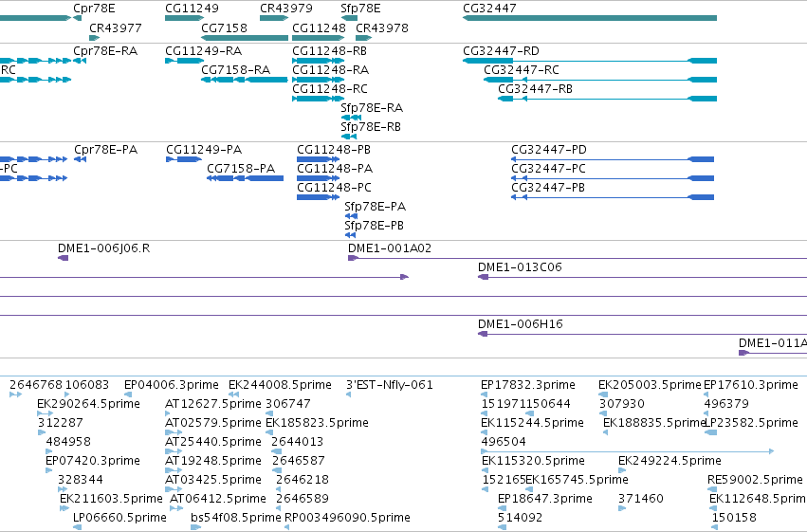Select EST 2646768 label
Image resolution: width=807 pixels, height=532 pixels.
pos(36,385)
